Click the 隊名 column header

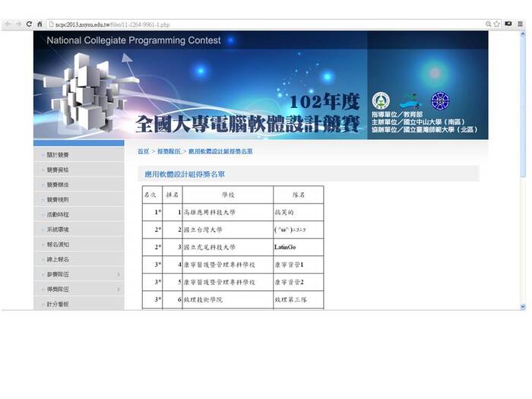[x=299, y=195]
